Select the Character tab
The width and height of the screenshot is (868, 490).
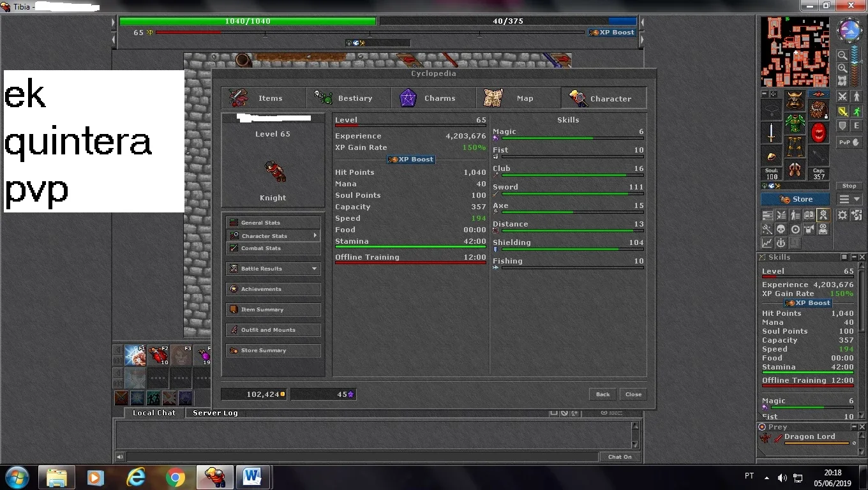click(604, 98)
